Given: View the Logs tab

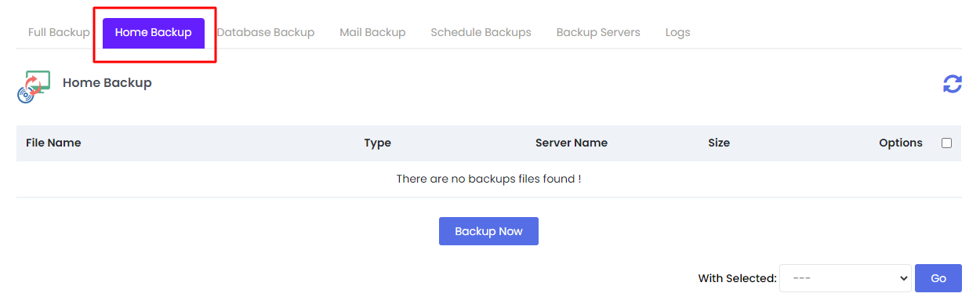Looking at the screenshot, I should pos(677,33).
